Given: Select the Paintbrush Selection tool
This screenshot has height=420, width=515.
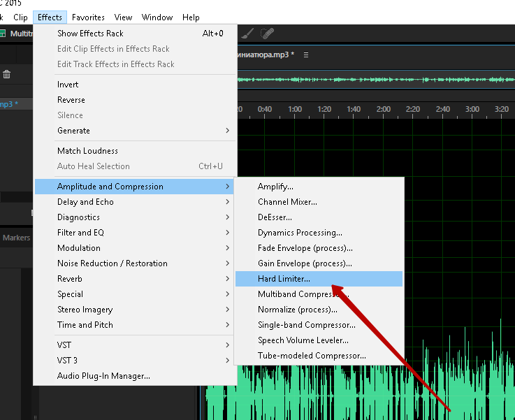Looking at the screenshot, I should pos(247,33).
